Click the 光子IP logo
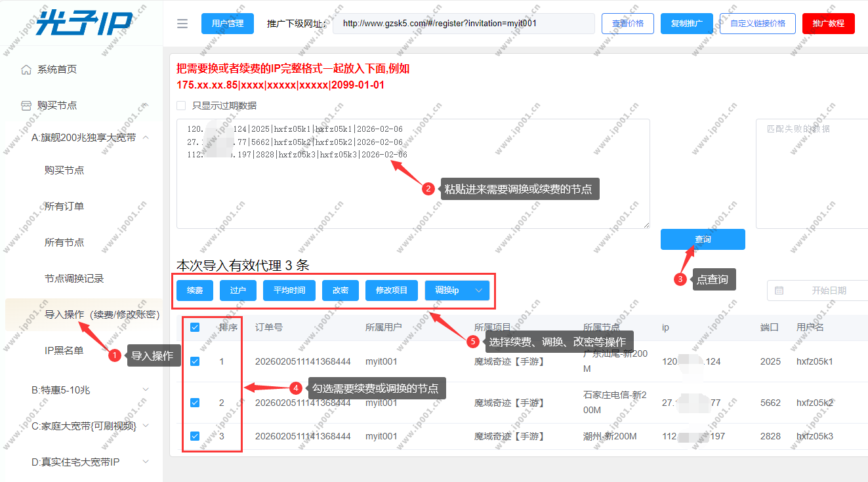 (84, 23)
